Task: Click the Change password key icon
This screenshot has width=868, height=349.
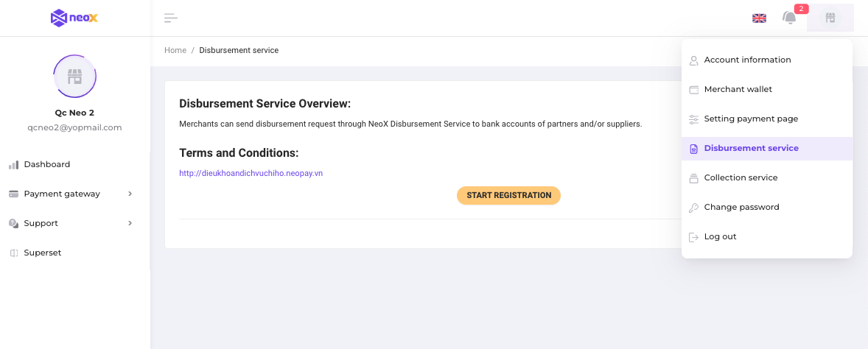Action: point(693,208)
